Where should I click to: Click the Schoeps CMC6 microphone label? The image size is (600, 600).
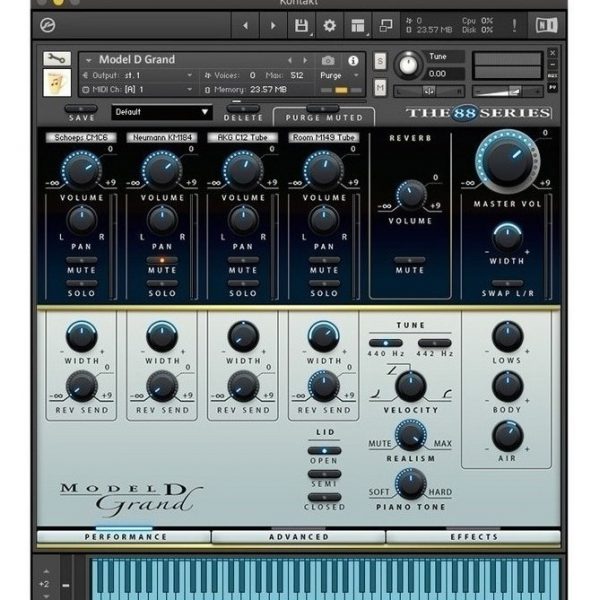(81, 137)
